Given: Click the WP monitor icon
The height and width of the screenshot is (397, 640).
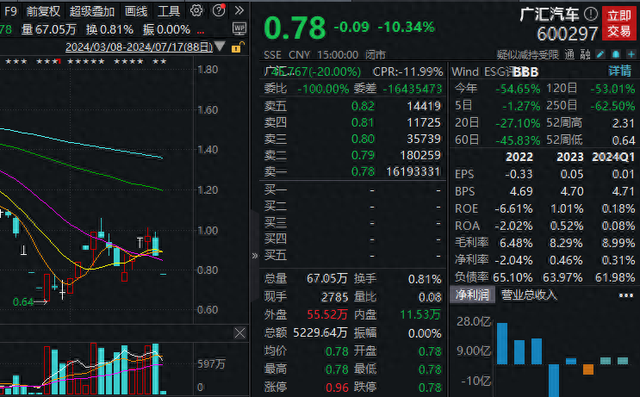Looking at the screenshot, I should coord(239,29).
